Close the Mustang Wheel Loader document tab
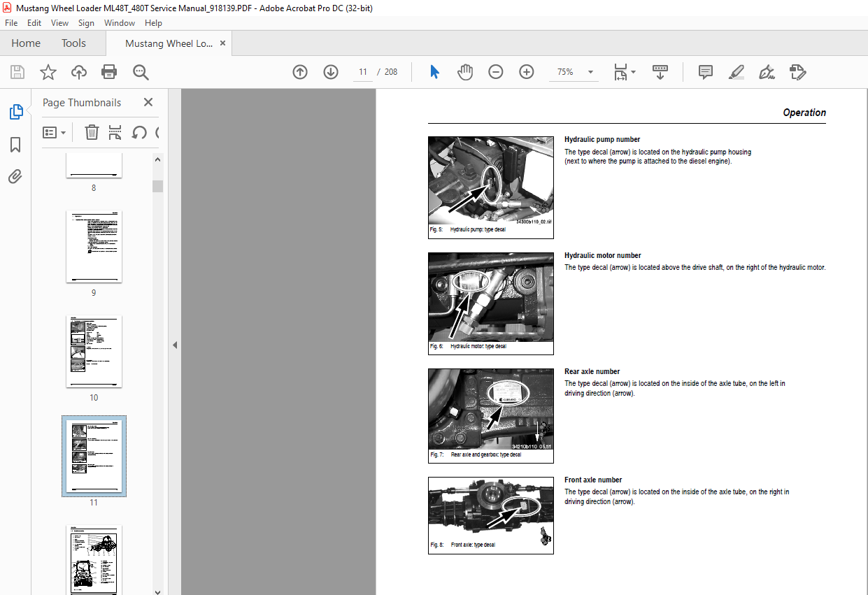 (222, 43)
